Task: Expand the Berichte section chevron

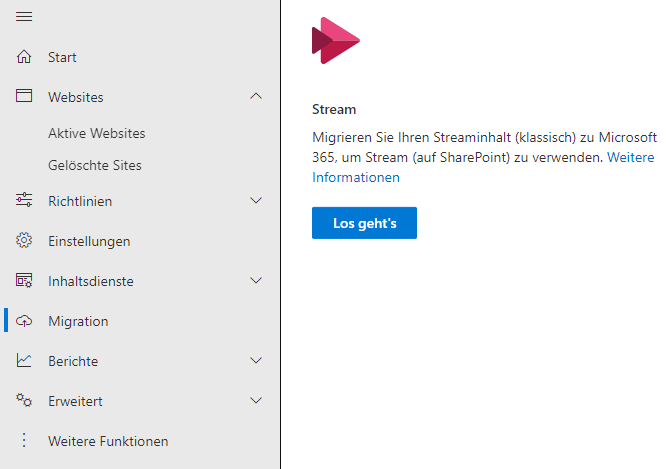Action: pyautogui.click(x=256, y=361)
